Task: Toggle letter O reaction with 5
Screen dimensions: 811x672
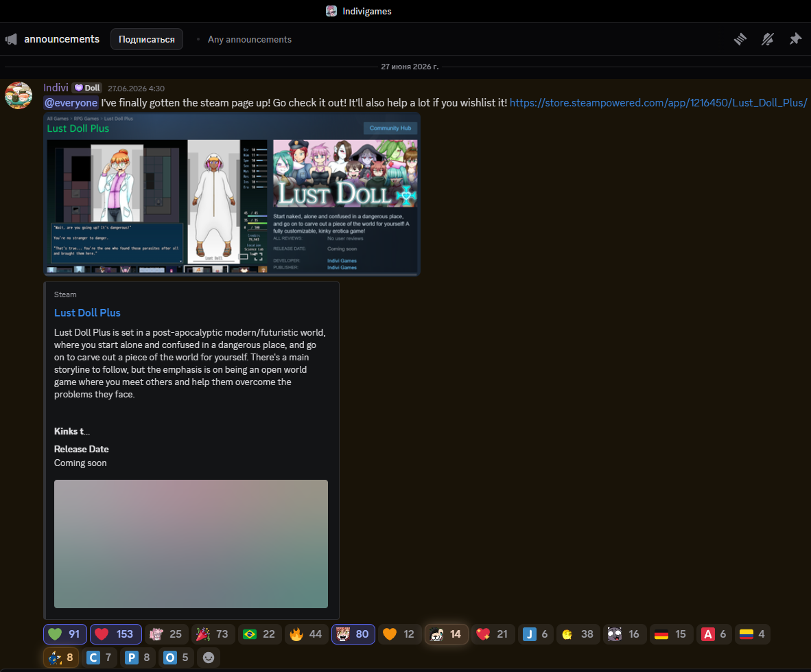Action: point(176,658)
